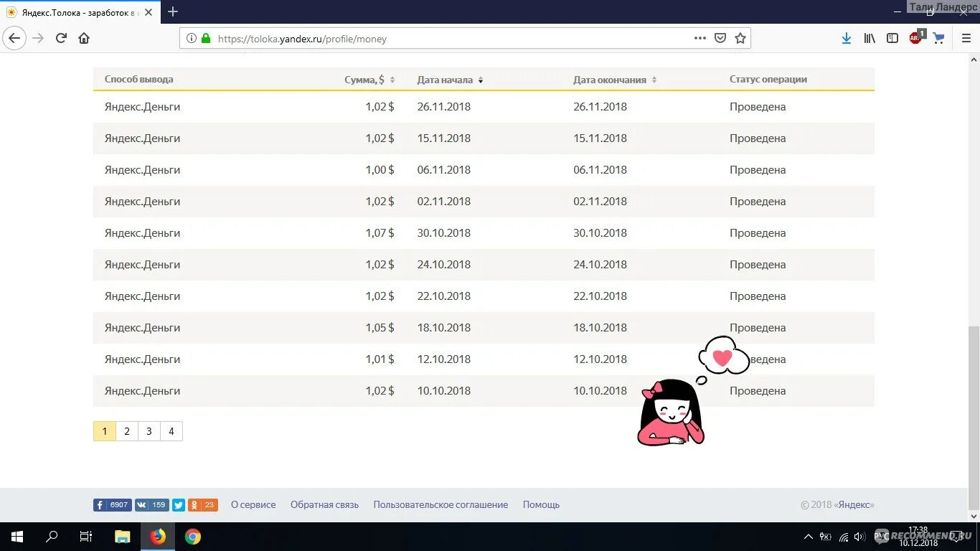Open the Adblock extension icon
This screenshot has width=980, height=551.
click(916, 37)
